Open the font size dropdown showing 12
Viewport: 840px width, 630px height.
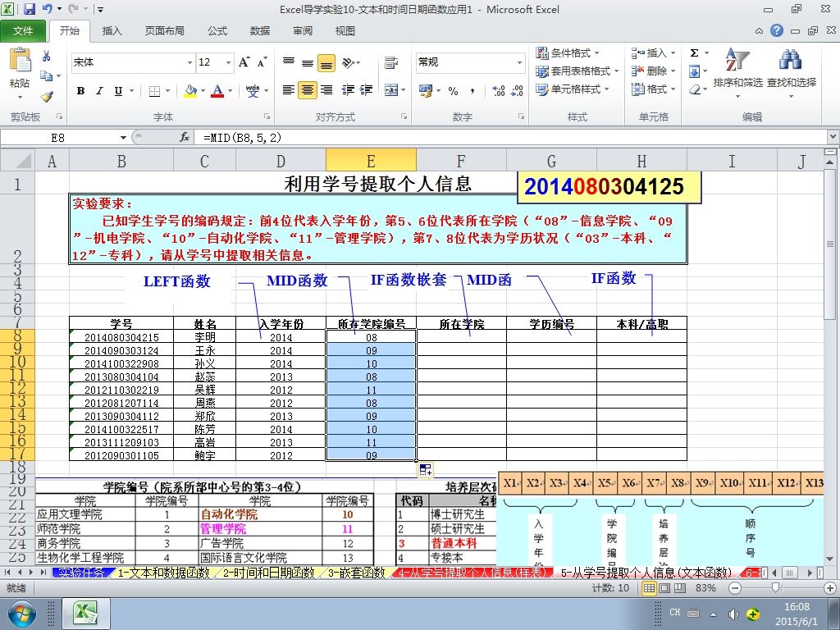[228, 62]
